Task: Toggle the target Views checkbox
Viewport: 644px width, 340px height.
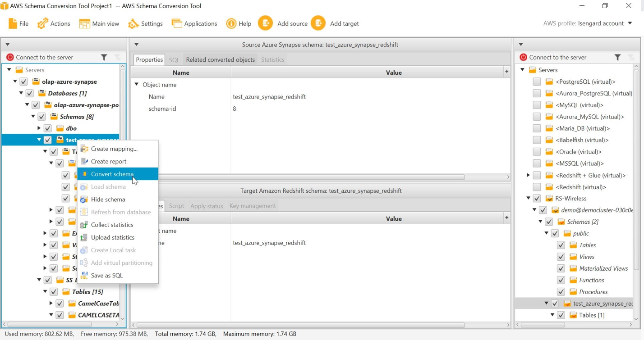Action: tap(561, 257)
